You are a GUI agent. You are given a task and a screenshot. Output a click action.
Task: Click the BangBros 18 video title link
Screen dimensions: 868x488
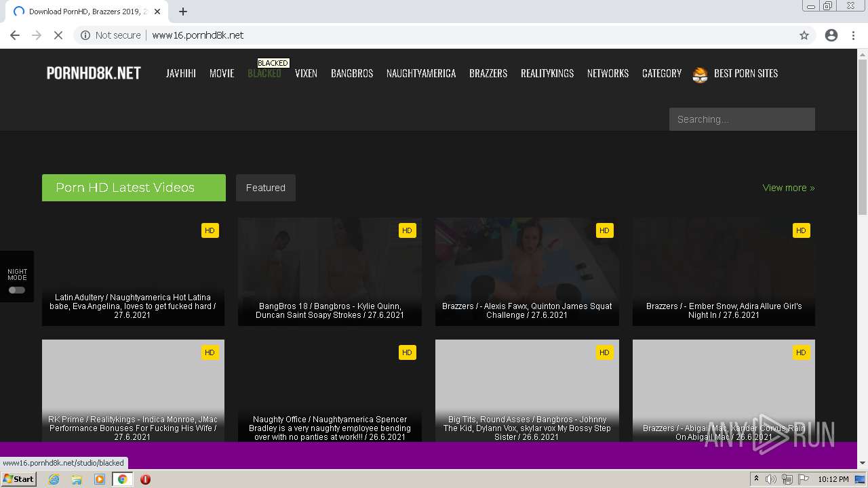[x=330, y=310]
